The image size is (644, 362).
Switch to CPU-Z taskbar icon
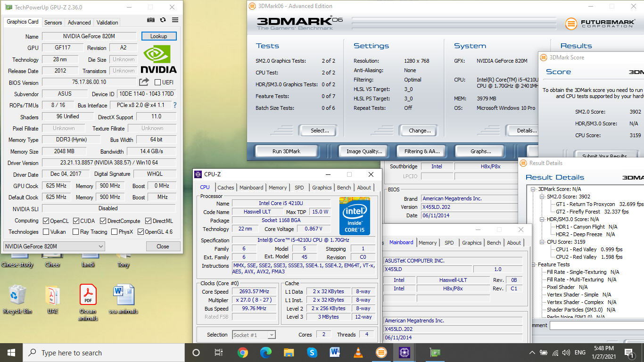404,353
